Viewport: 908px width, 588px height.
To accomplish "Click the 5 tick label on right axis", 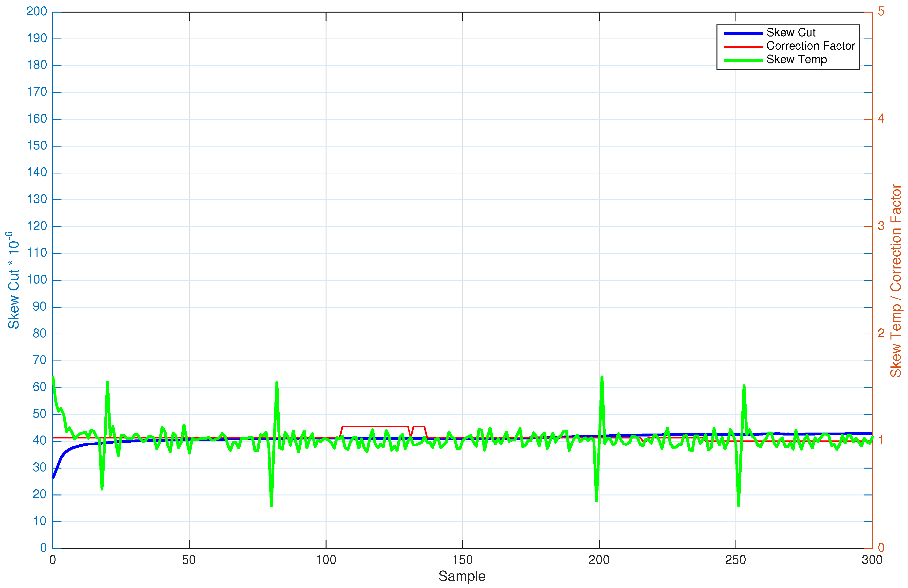I will click(x=881, y=11).
